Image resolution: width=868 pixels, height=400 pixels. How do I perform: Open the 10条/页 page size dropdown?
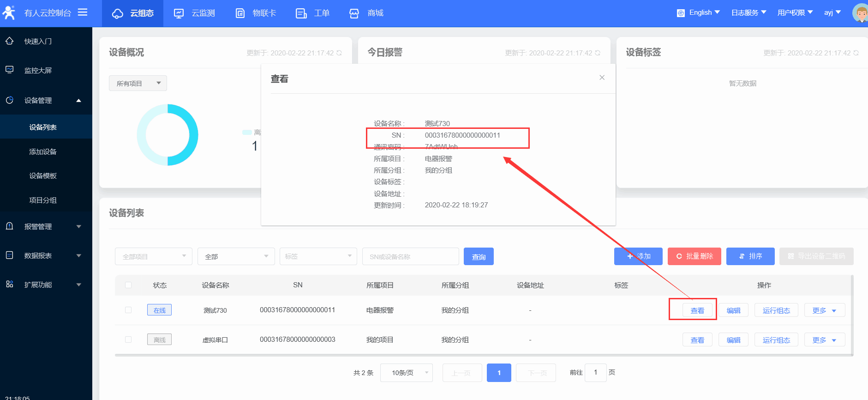(x=406, y=373)
